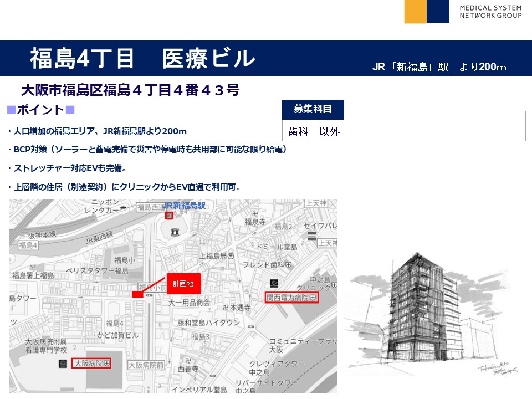Click the post office symbol at 上福島局
The width and height of the screenshot is (532, 399).
[x=231, y=255]
